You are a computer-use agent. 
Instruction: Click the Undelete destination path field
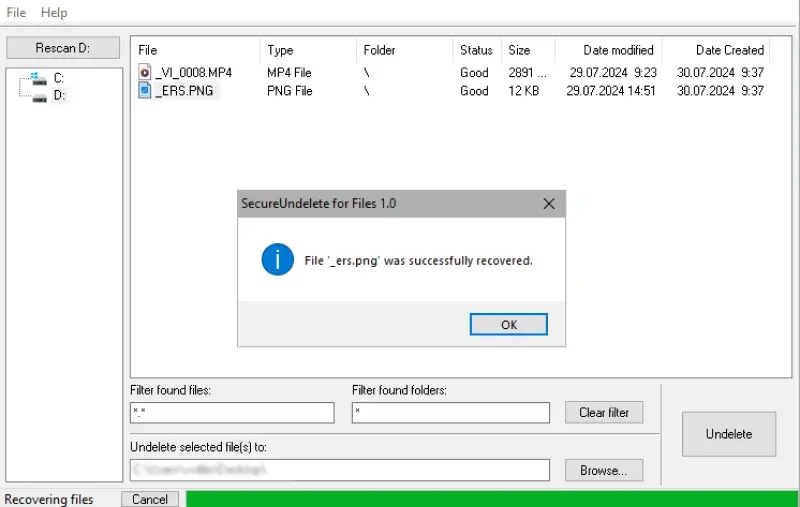(340, 470)
